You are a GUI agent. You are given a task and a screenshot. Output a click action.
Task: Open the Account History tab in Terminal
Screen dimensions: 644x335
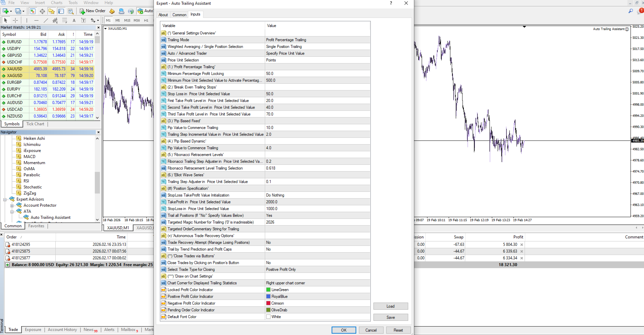point(62,330)
